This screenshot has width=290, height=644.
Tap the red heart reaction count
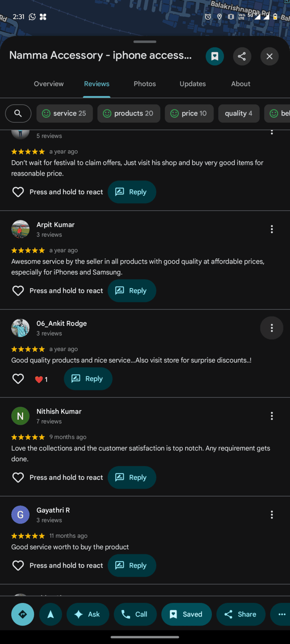pyautogui.click(x=41, y=379)
